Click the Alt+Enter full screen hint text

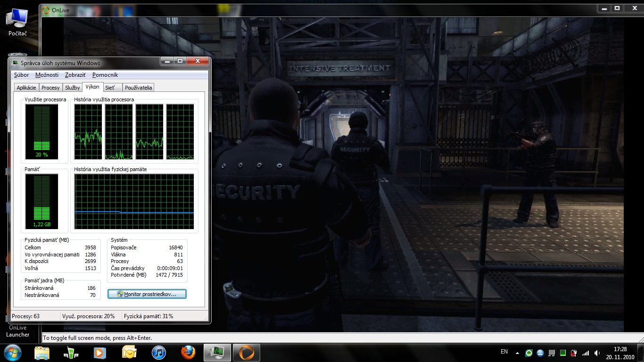[97, 338]
